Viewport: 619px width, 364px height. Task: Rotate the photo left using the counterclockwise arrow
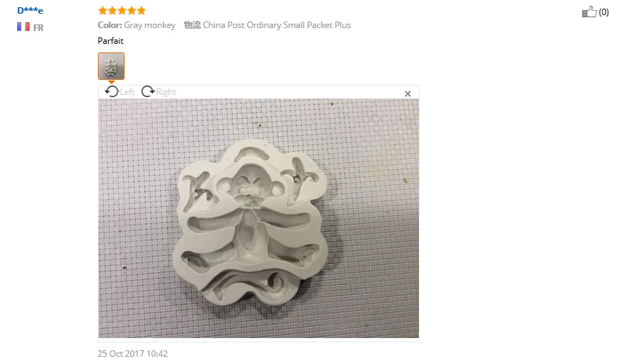click(x=112, y=91)
